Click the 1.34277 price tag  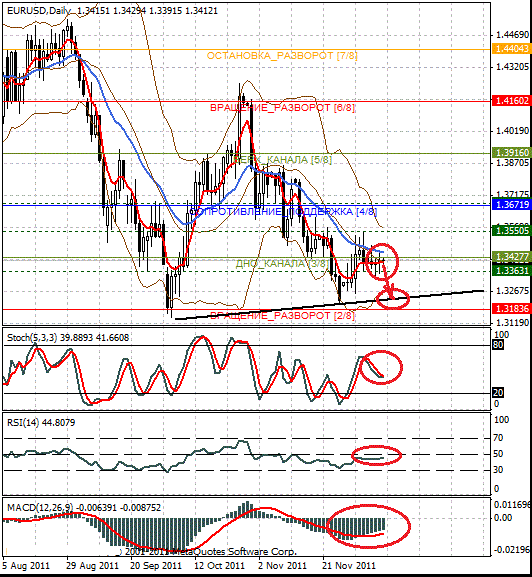pyautogui.click(x=512, y=256)
